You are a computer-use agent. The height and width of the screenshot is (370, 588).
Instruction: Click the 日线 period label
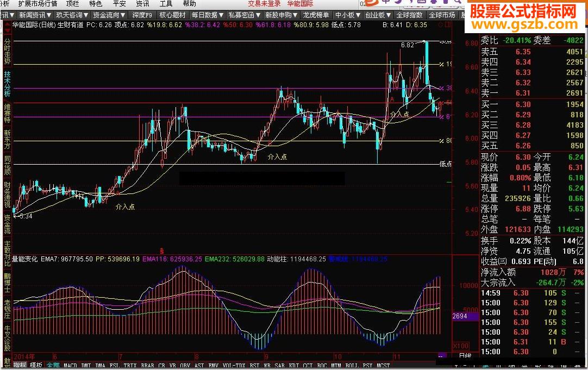[465, 355]
